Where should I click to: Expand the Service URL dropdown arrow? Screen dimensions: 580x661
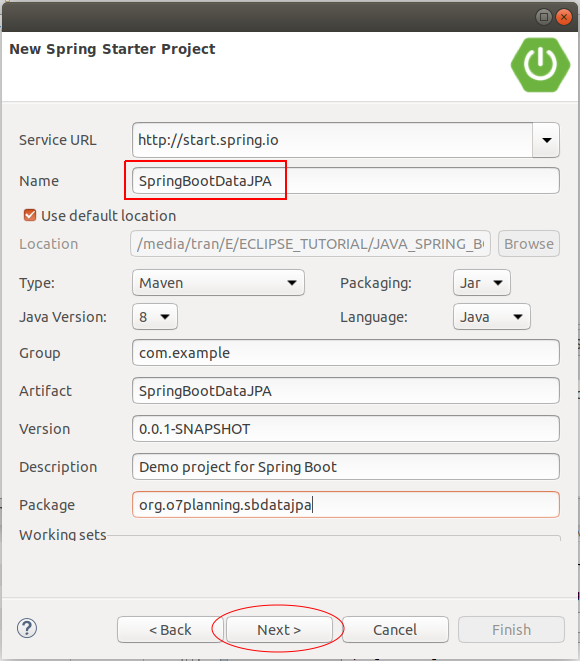pyautogui.click(x=546, y=140)
